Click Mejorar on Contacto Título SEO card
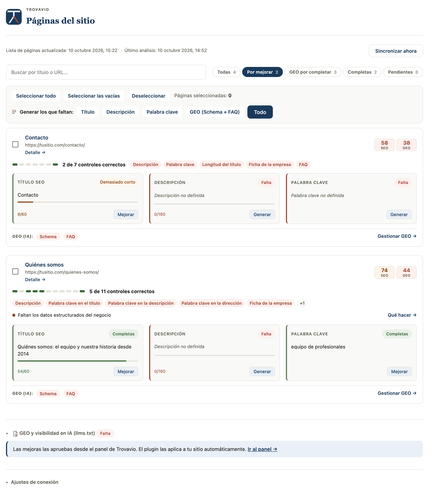This screenshot has width=441, height=504. click(126, 214)
